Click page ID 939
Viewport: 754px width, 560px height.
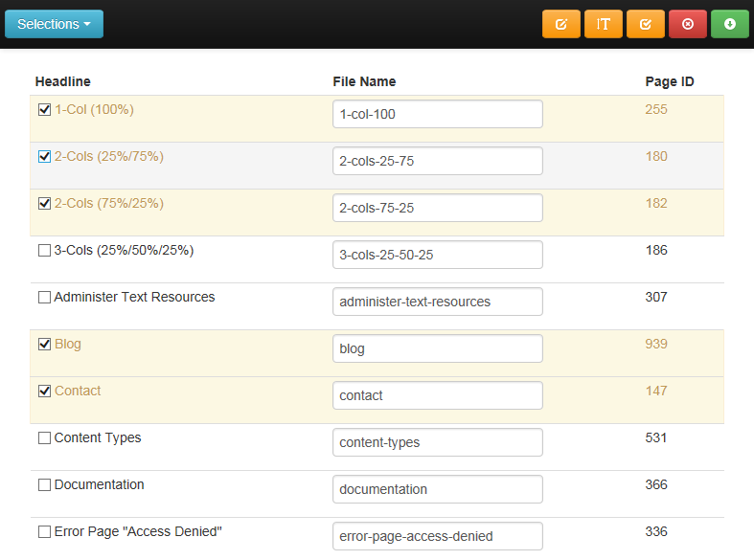tap(656, 344)
